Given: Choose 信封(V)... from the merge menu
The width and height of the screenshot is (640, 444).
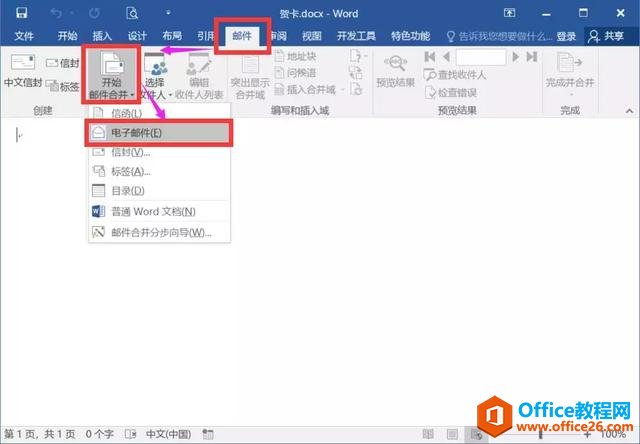Looking at the screenshot, I should 160,152.
